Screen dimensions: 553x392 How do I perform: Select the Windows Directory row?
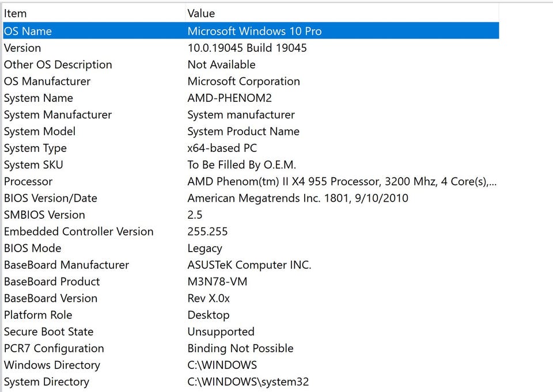point(52,365)
